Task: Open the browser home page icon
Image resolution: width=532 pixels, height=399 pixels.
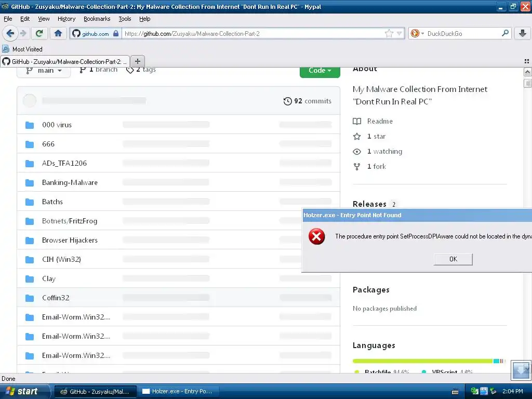Action: point(58,33)
